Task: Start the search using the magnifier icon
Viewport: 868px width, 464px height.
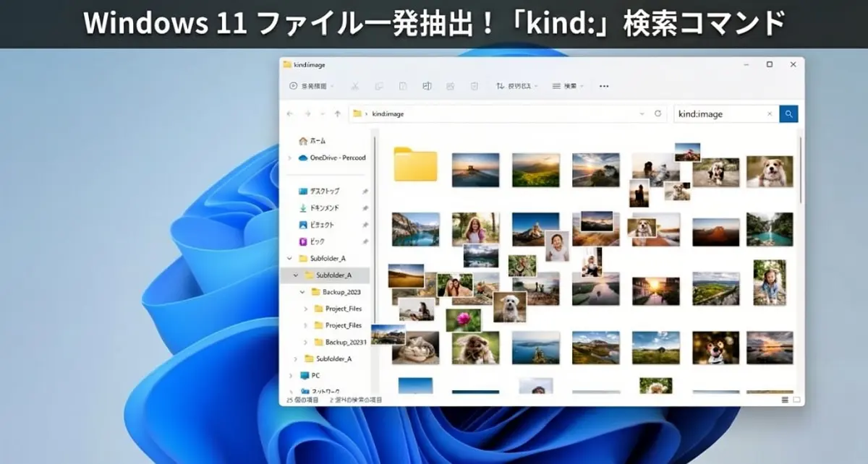Action: point(788,113)
